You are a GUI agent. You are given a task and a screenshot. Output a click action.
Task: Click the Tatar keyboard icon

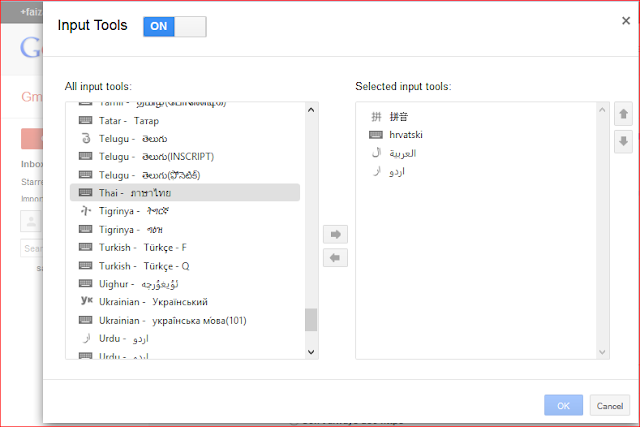[x=86, y=120]
